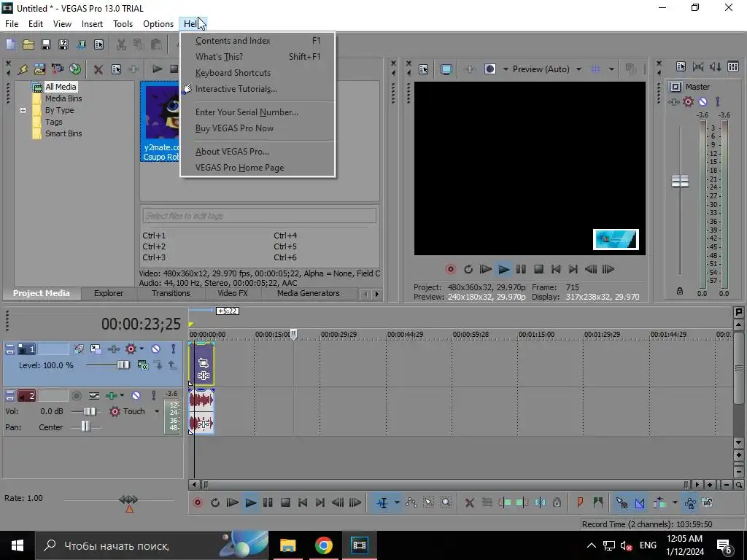Open the Master bus FX gear icon
Screen dimensions: 747x560
(x=688, y=101)
